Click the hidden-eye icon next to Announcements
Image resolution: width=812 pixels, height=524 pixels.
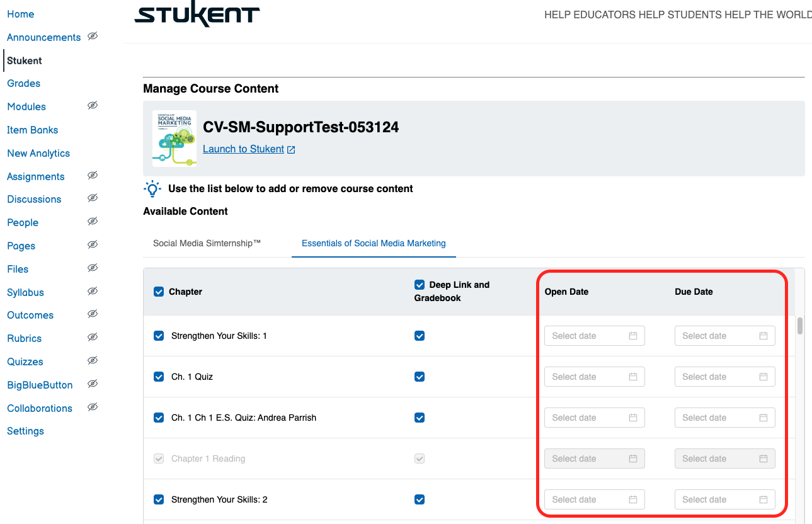click(93, 37)
